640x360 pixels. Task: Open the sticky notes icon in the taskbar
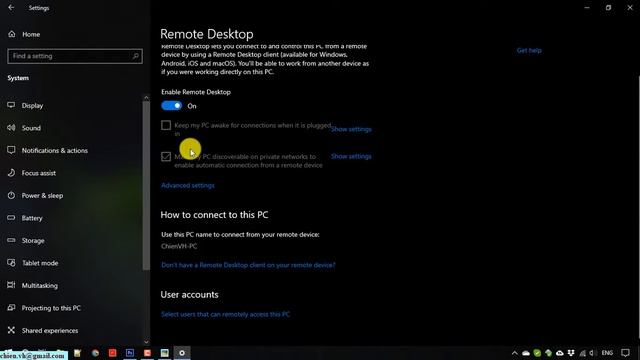pos(78,353)
